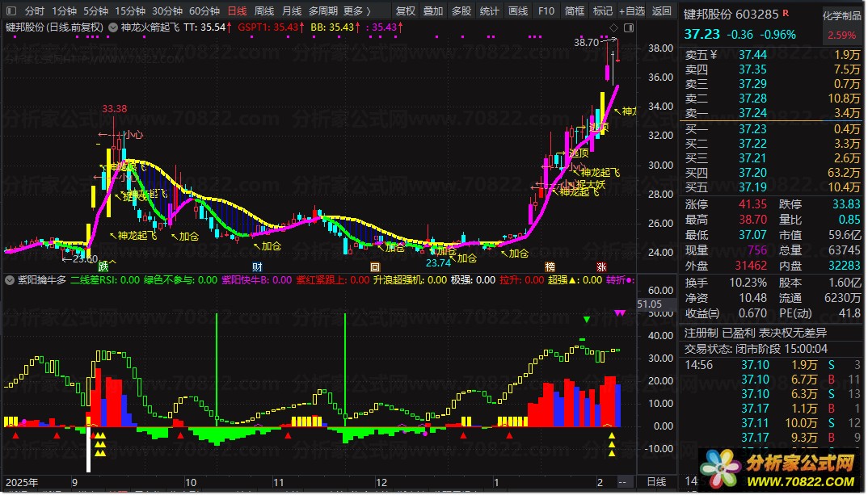Screen dimensions: 868x495
Task: Click the +自选 add to watchlist button
Action: [x=632, y=10]
